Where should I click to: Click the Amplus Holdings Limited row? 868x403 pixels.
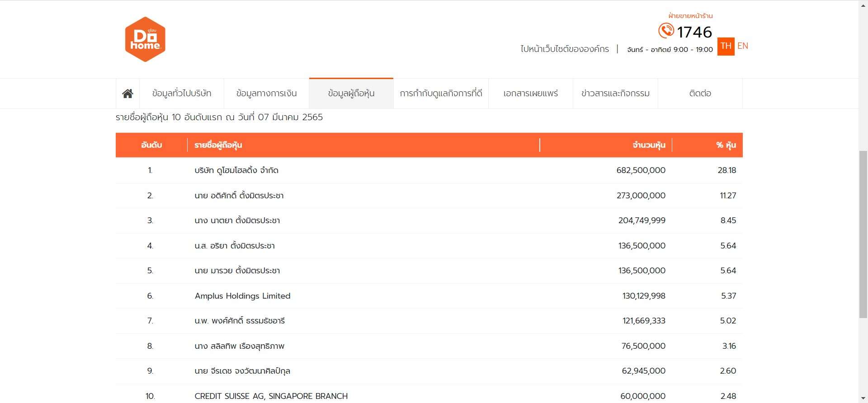pos(242,296)
